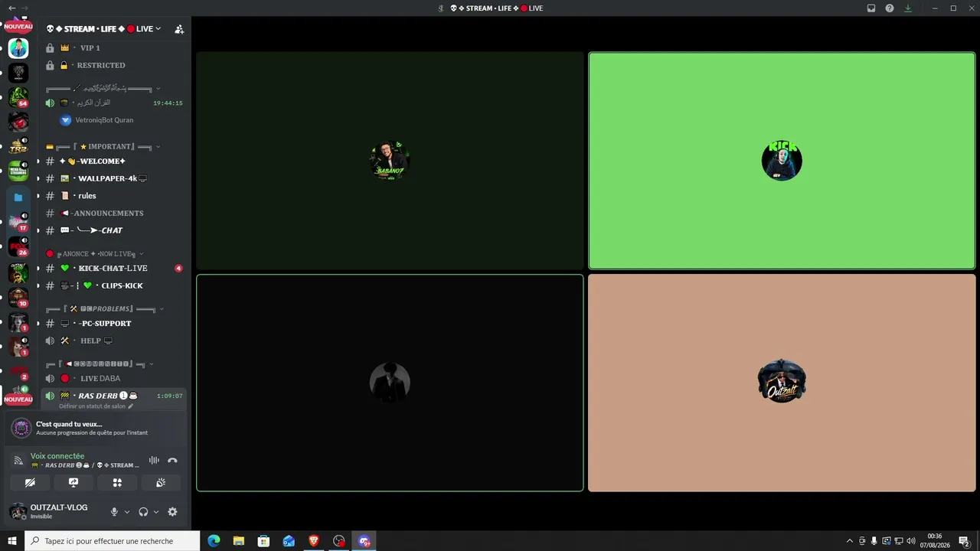The width and height of the screenshot is (980, 551).
Task: Open the soundboard button
Action: [x=161, y=483]
